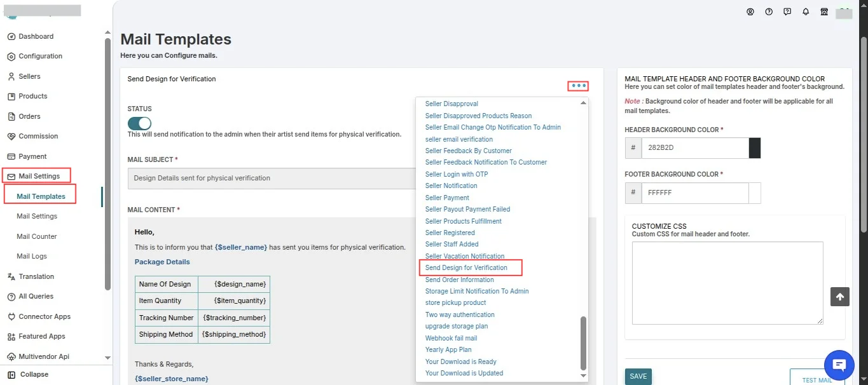This screenshot has height=385, width=868.
Task: Click the Collapse sidebar icon
Action: pos(11,374)
